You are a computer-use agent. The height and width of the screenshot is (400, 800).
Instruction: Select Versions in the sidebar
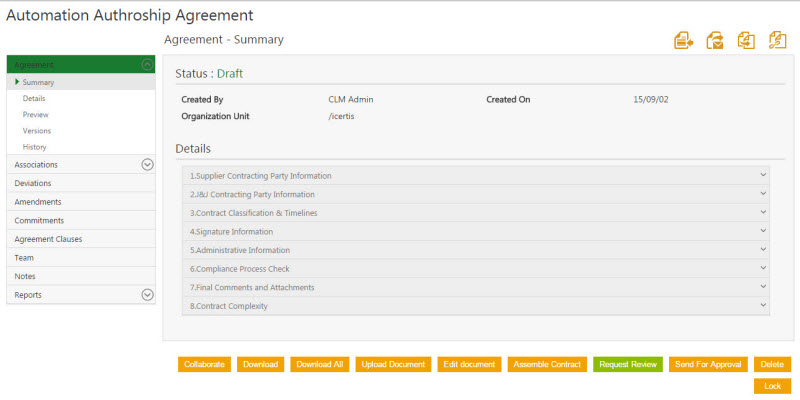pyautogui.click(x=37, y=131)
